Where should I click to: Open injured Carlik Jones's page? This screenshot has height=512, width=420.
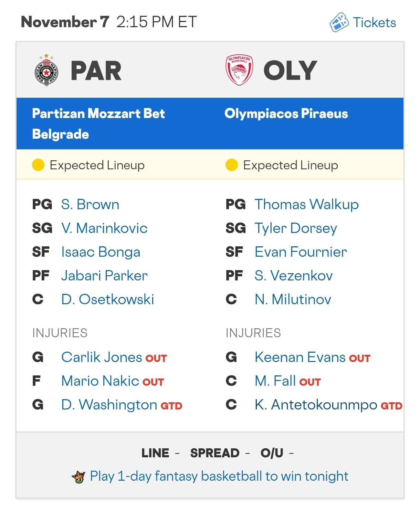pyautogui.click(x=102, y=357)
